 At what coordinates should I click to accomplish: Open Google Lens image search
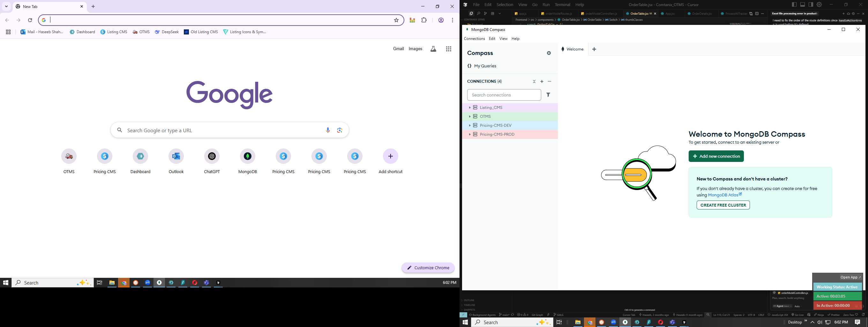(x=340, y=130)
